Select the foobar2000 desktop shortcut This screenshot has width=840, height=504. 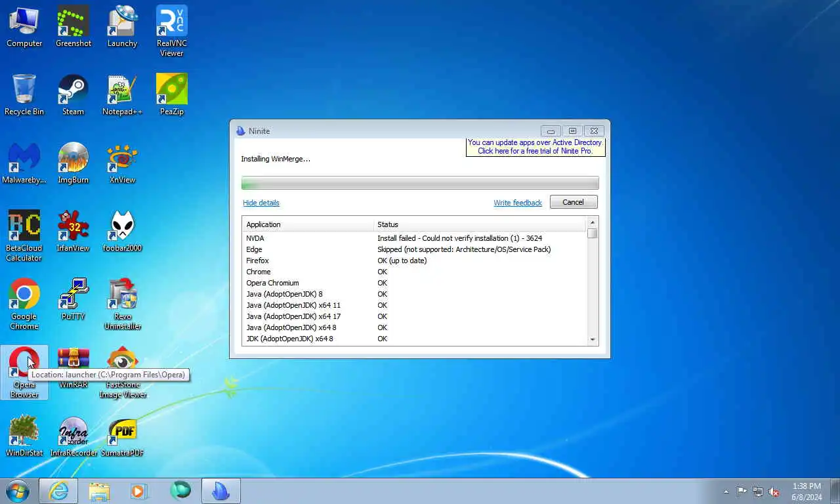pos(122,231)
